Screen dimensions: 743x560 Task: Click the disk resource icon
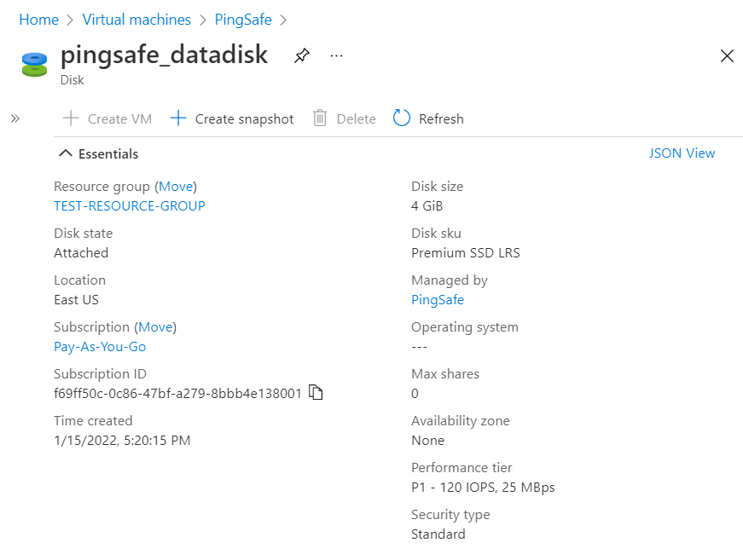point(34,64)
